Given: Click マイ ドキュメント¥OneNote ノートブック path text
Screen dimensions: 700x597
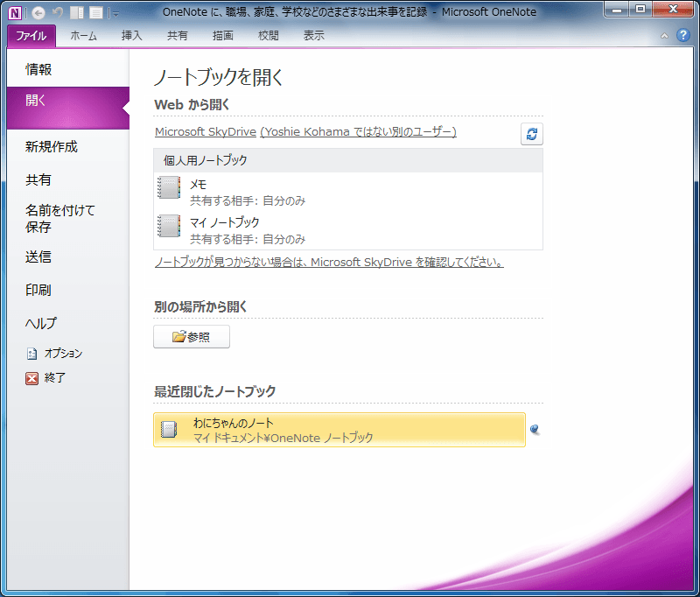Looking at the screenshot, I should tap(283, 438).
